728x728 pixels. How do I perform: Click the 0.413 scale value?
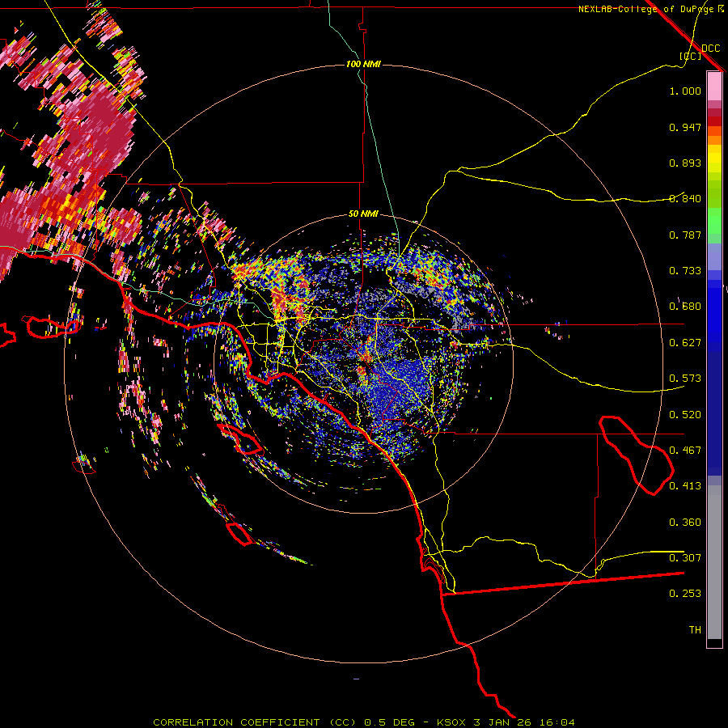[x=685, y=486]
